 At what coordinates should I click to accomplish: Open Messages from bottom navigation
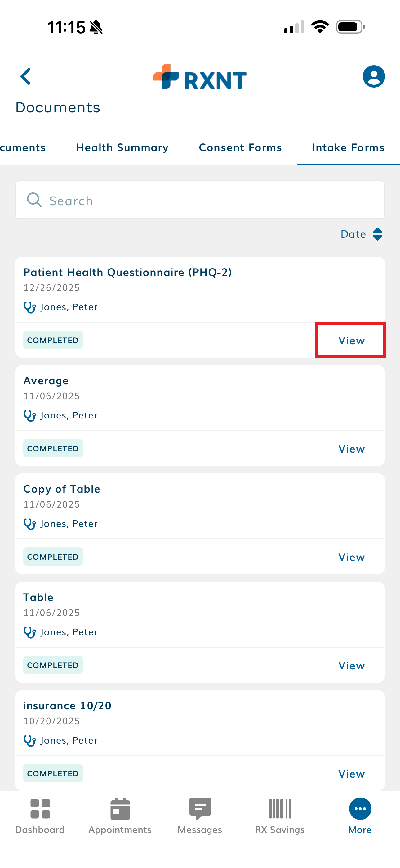(x=200, y=809)
